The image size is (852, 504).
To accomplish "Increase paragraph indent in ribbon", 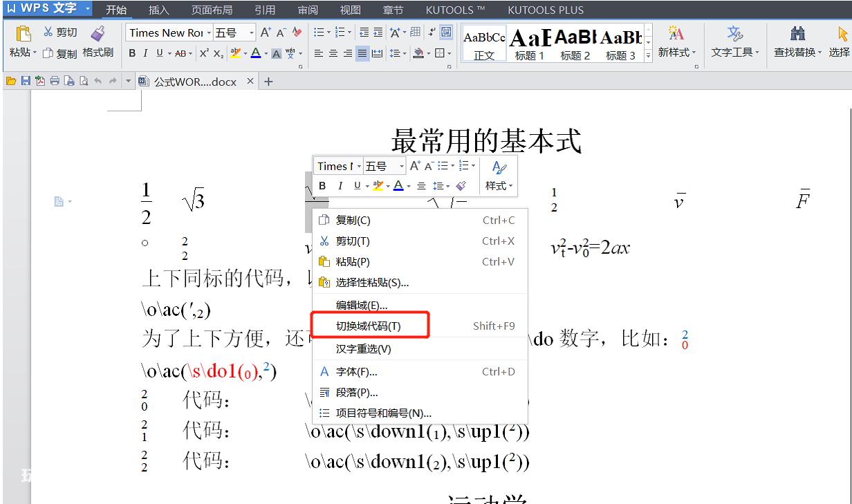I will [x=379, y=32].
